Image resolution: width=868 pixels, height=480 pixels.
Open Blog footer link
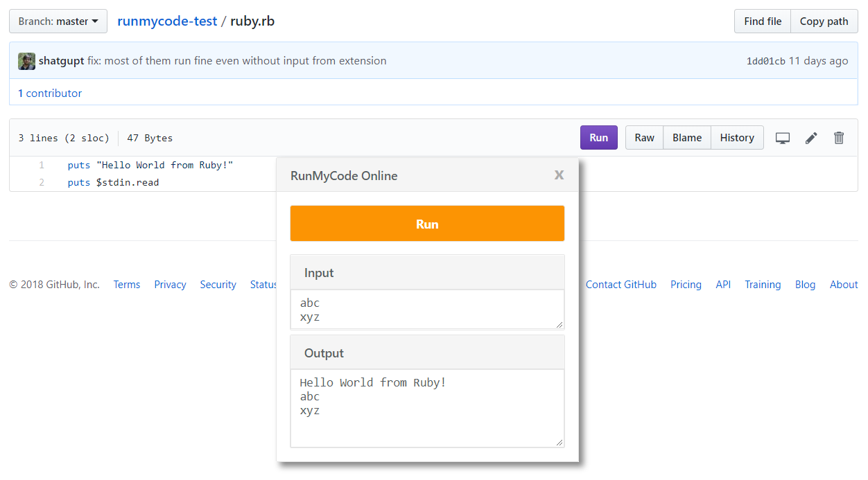tap(805, 285)
